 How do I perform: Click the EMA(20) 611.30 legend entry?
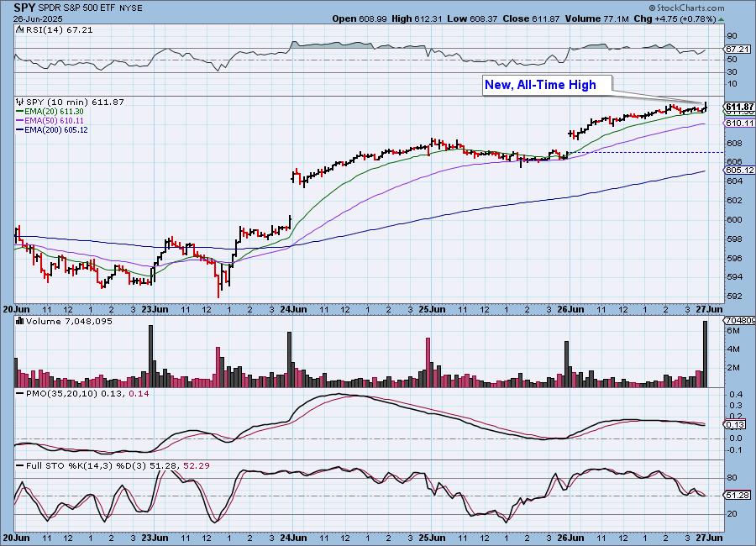tap(54, 112)
